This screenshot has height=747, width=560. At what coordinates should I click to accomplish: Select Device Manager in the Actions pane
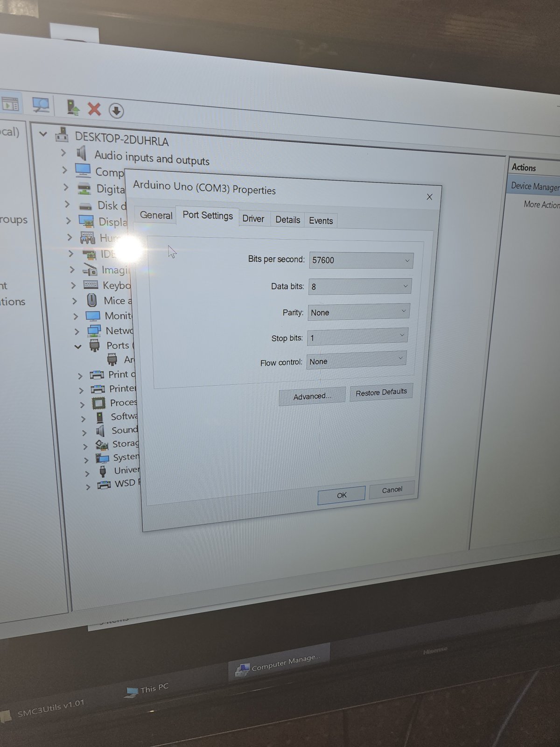coord(533,186)
